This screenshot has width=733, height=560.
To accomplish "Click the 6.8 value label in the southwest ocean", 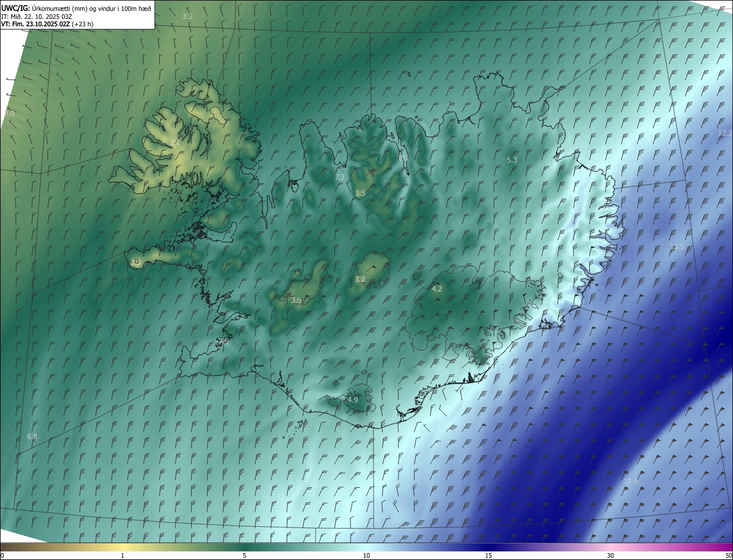I will coord(32,436).
